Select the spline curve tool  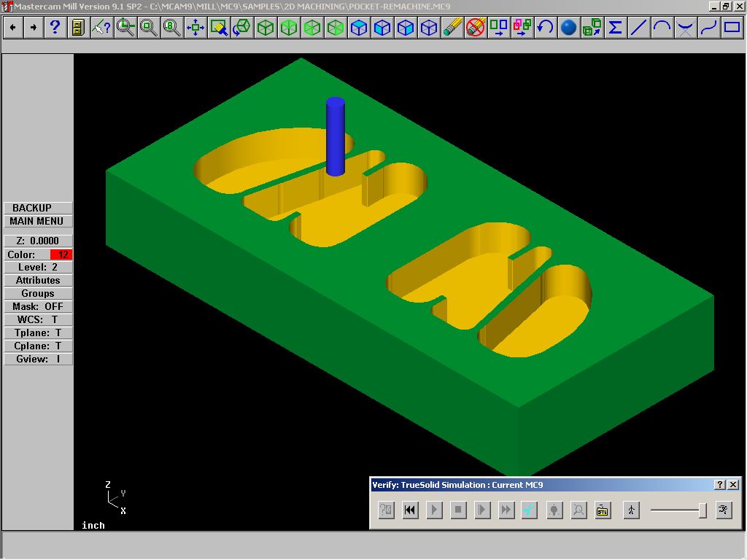coord(709,28)
